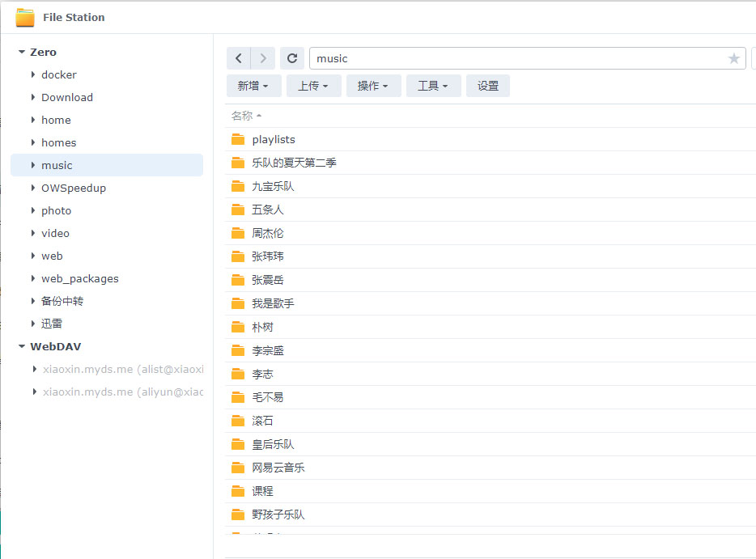
Task: Collapse the Zero root tree node
Action: [x=22, y=52]
